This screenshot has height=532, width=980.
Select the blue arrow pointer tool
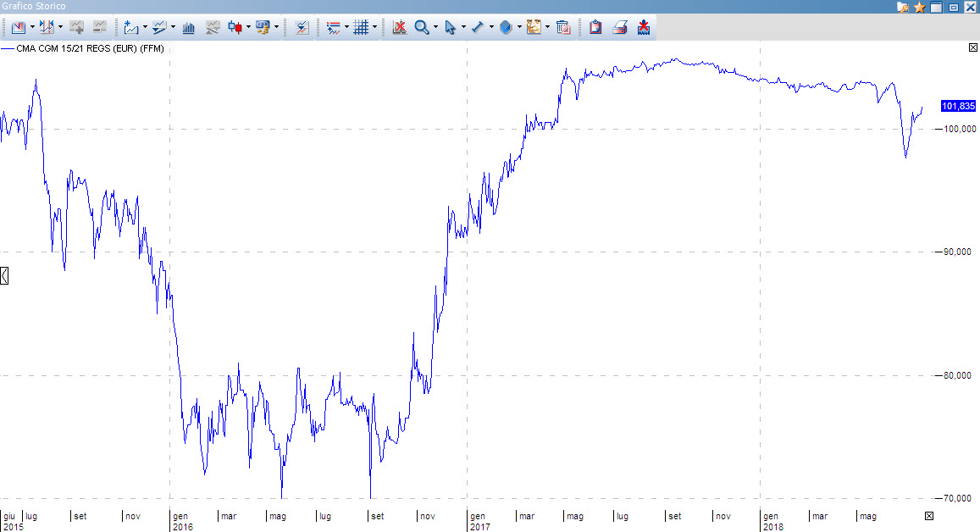coord(450,27)
